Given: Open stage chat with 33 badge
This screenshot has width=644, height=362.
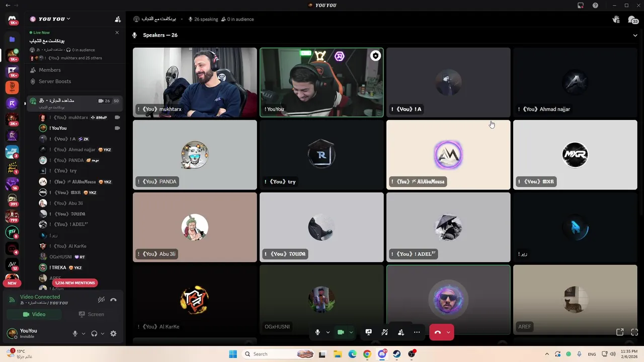Looking at the screenshot, I should [x=632, y=20].
